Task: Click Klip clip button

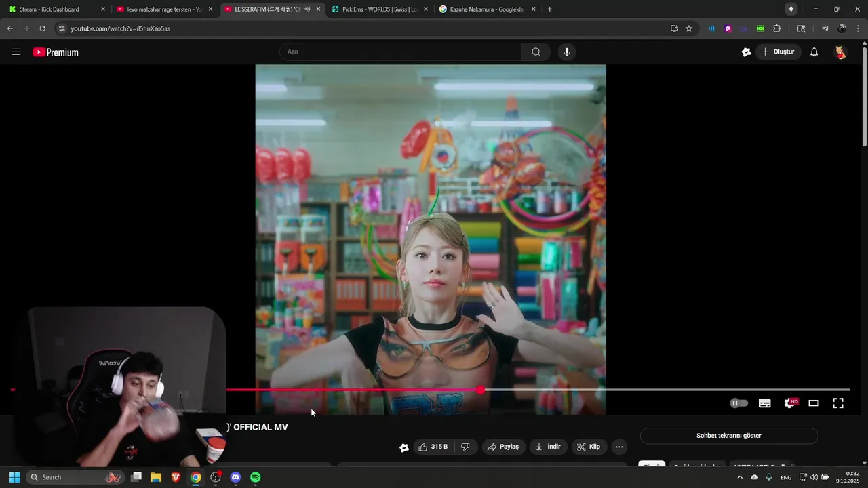Action: click(589, 447)
